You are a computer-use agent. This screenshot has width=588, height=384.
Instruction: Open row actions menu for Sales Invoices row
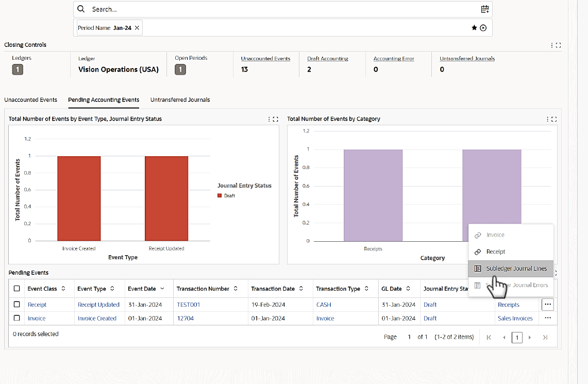pos(547,318)
